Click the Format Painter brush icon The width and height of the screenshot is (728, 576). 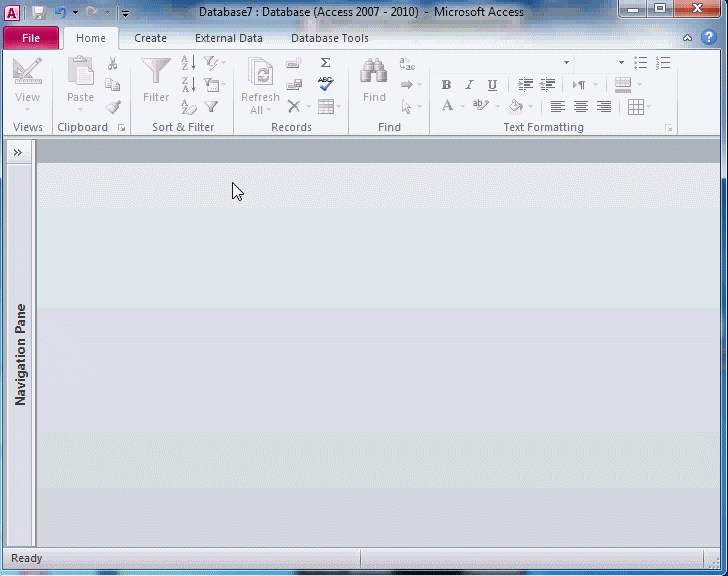click(x=113, y=106)
